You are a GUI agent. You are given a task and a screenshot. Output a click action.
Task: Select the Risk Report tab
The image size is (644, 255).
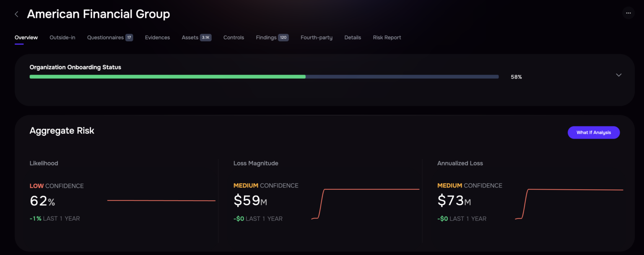coord(387,38)
